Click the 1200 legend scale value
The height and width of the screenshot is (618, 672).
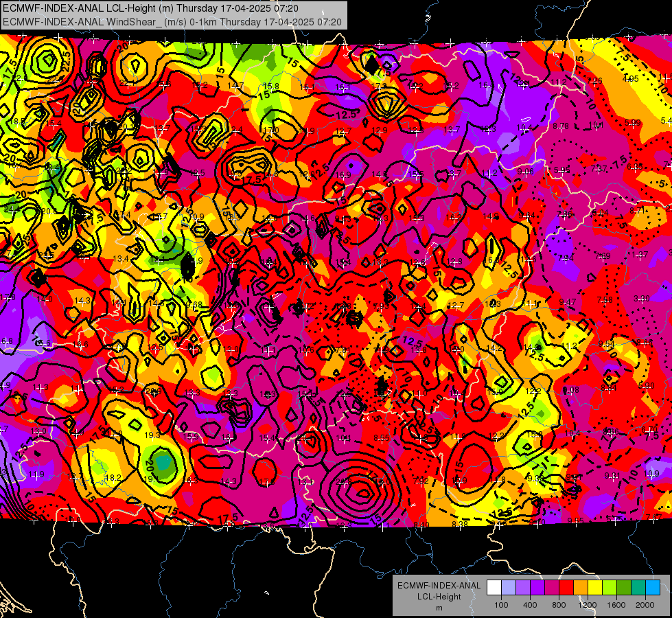tap(587, 605)
